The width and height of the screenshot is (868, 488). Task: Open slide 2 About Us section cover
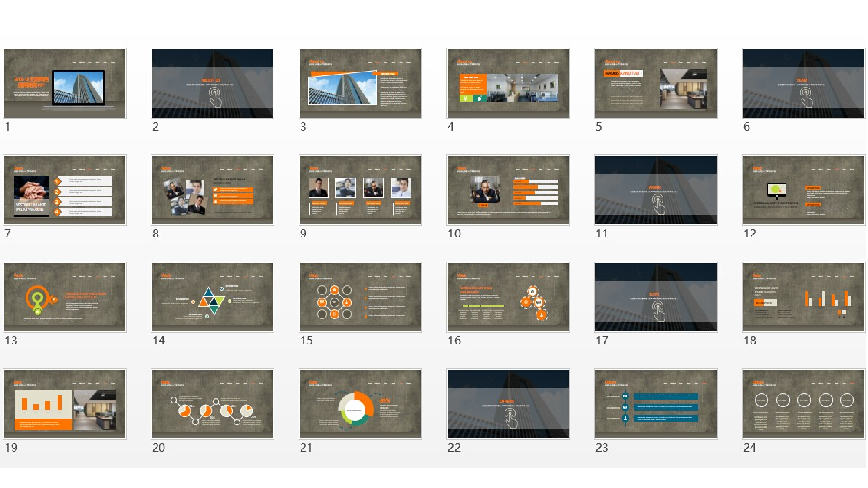pos(213,83)
